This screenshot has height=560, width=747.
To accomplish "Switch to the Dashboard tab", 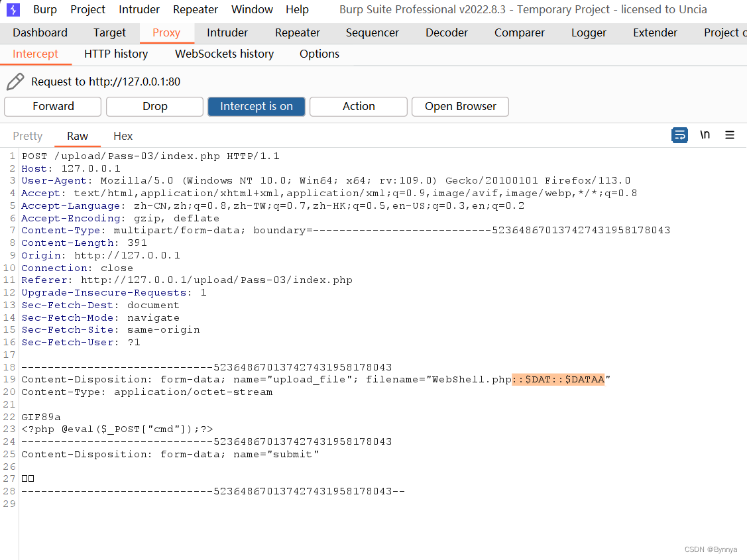I will click(40, 33).
